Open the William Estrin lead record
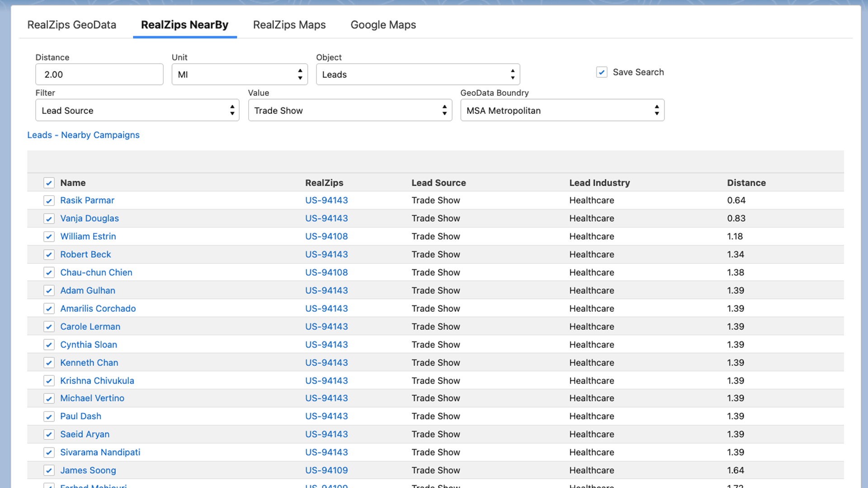Viewport: 868px width, 488px height. pyautogui.click(x=88, y=236)
